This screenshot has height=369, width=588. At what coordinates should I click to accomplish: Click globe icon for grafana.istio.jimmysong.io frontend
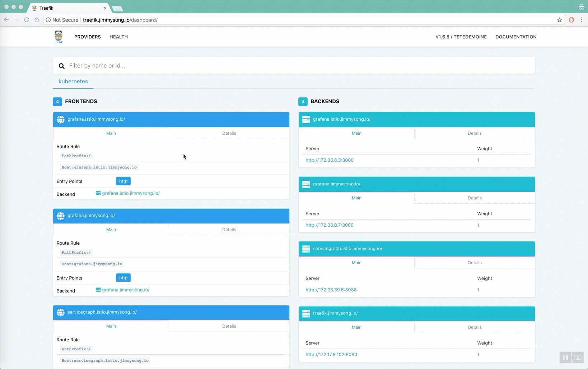[x=61, y=119]
